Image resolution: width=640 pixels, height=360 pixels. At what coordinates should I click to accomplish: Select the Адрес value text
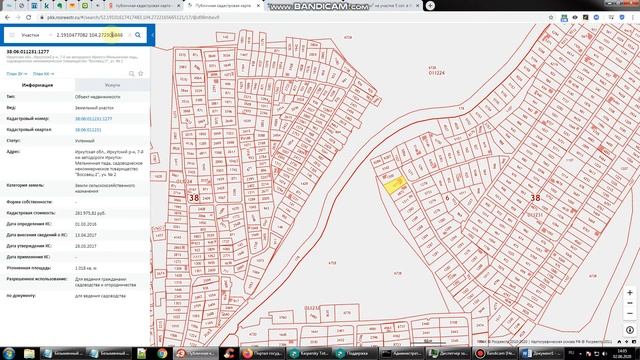[x=109, y=163]
